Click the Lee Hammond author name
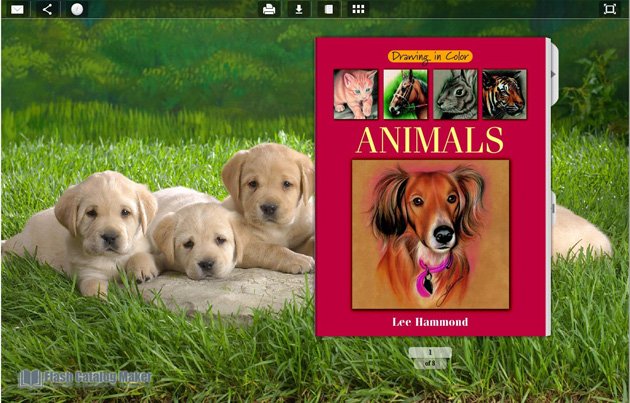 [429, 322]
